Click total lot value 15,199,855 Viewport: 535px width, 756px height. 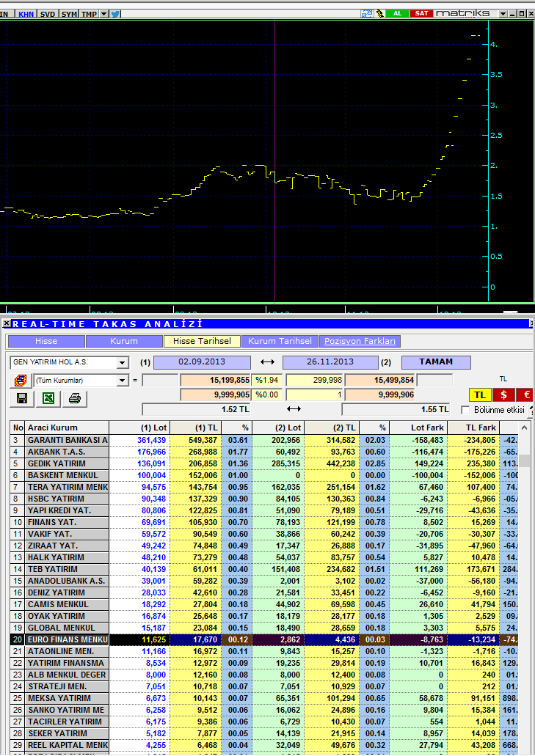click(216, 381)
